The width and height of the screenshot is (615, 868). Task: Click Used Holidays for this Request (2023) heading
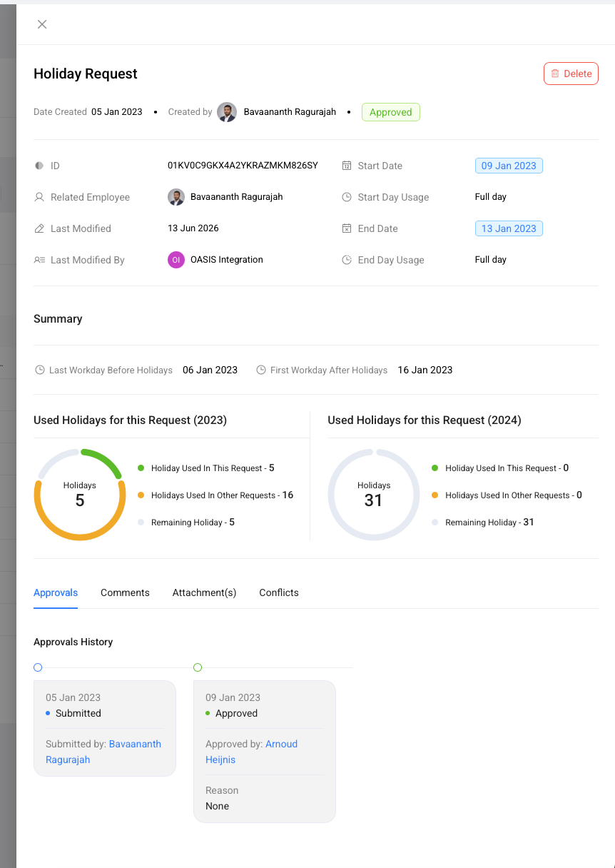[x=131, y=420]
